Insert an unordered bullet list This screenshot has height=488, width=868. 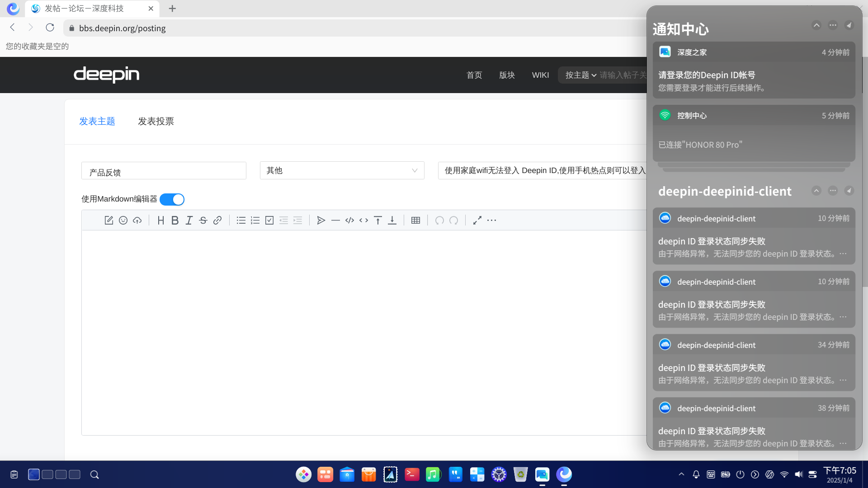241,220
